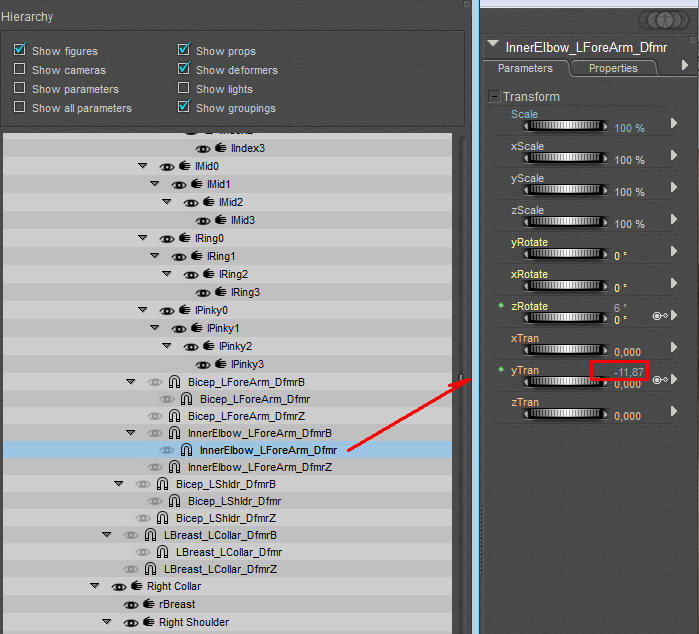699x634 pixels.
Task: Click the body part icon of lRing3
Action: point(221,292)
